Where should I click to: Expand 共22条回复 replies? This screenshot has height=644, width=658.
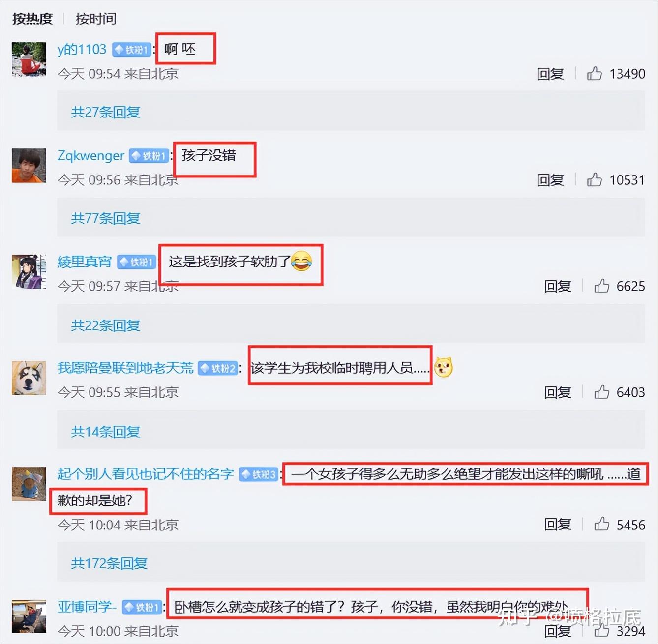tap(106, 325)
